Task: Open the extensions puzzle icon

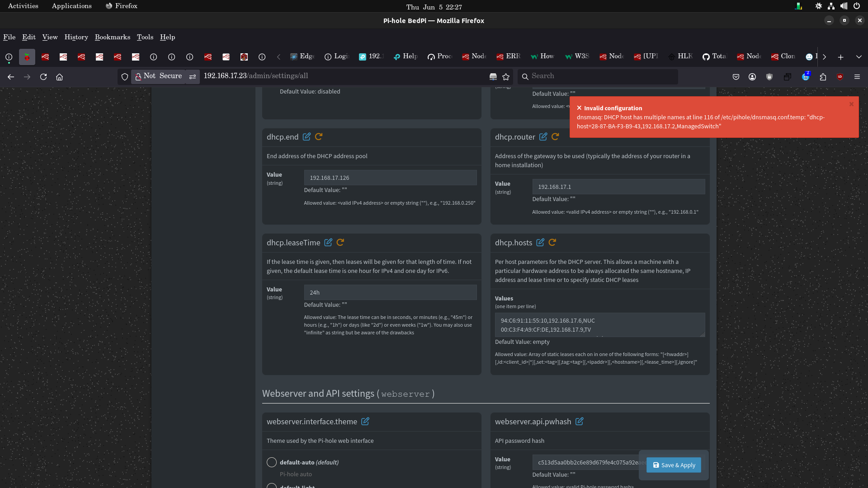Action: 823,77
